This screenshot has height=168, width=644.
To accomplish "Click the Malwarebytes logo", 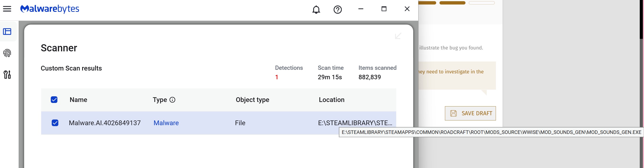I will coord(50,9).
